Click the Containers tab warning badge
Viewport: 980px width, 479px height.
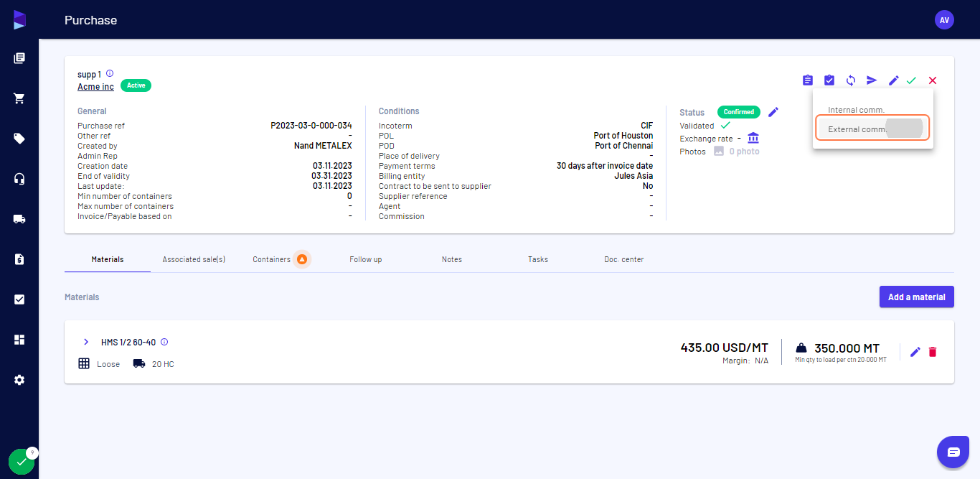pos(302,259)
